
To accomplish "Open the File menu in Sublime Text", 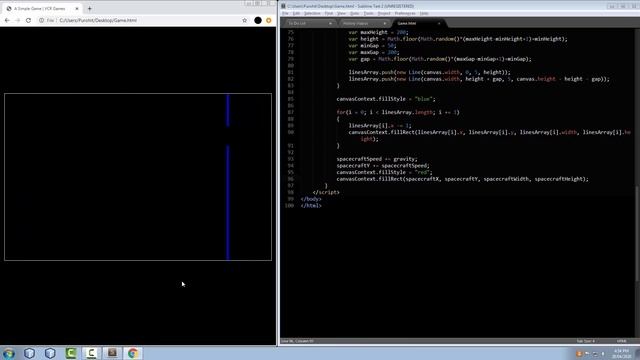I will click(x=285, y=13).
